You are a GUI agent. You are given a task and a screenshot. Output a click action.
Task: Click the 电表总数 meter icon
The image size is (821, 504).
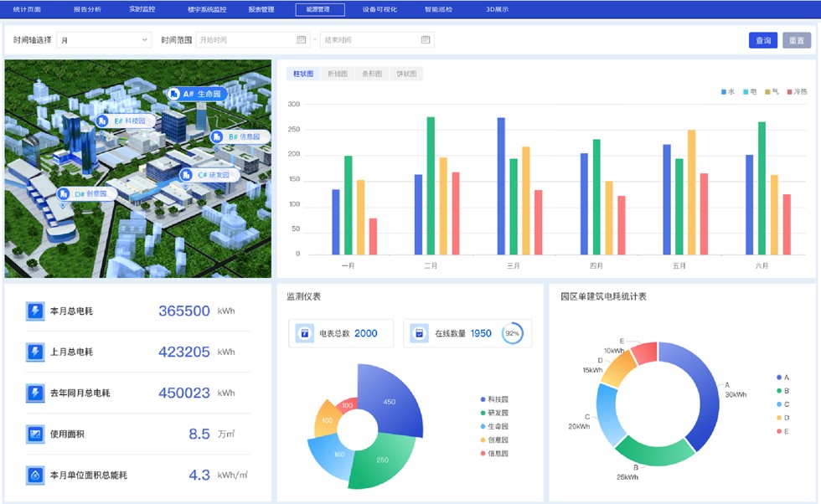(x=304, y=333)
